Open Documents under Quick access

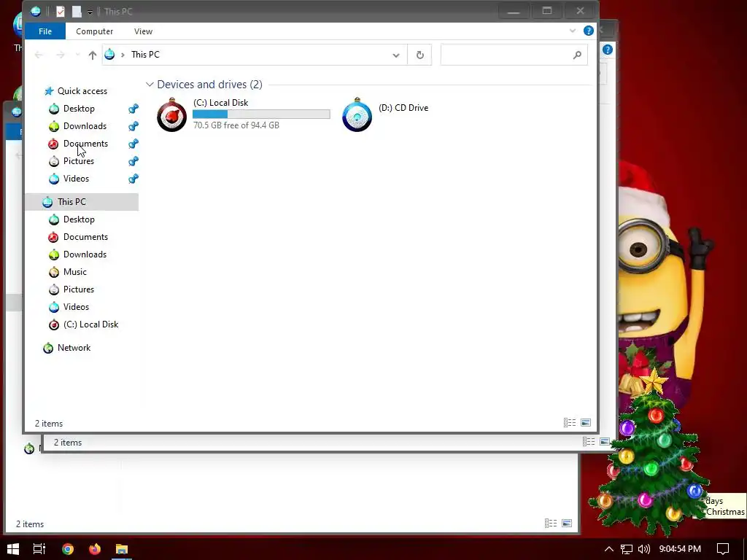click(x=86, y=144)
